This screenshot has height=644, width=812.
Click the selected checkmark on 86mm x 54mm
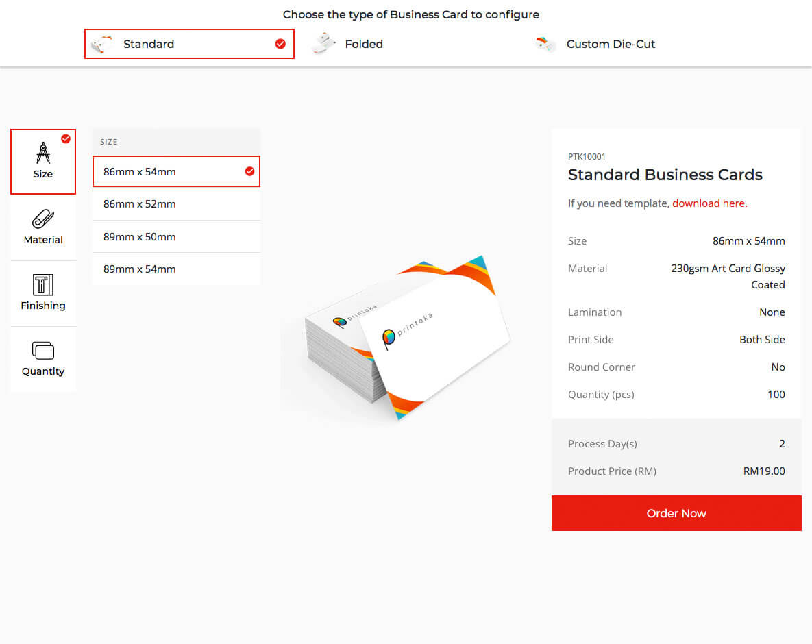249,171
